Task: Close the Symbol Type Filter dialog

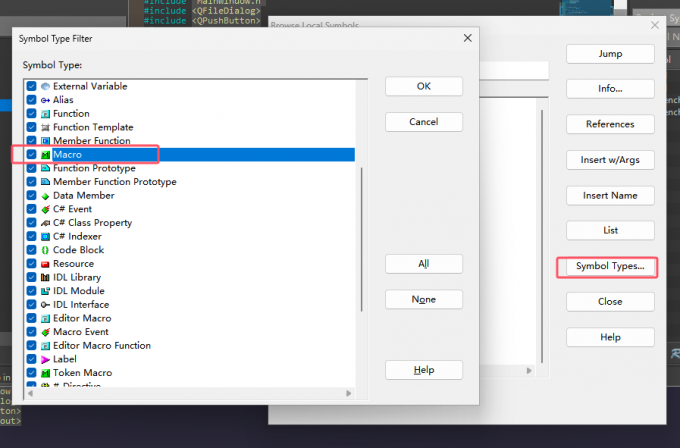Action: click(x=467, y=38)
